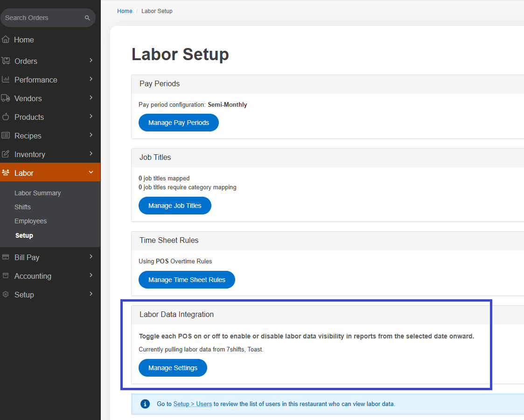Open Labor Summary in sidebar
This screenshot has width=524, height=420.
pos(37,193)
